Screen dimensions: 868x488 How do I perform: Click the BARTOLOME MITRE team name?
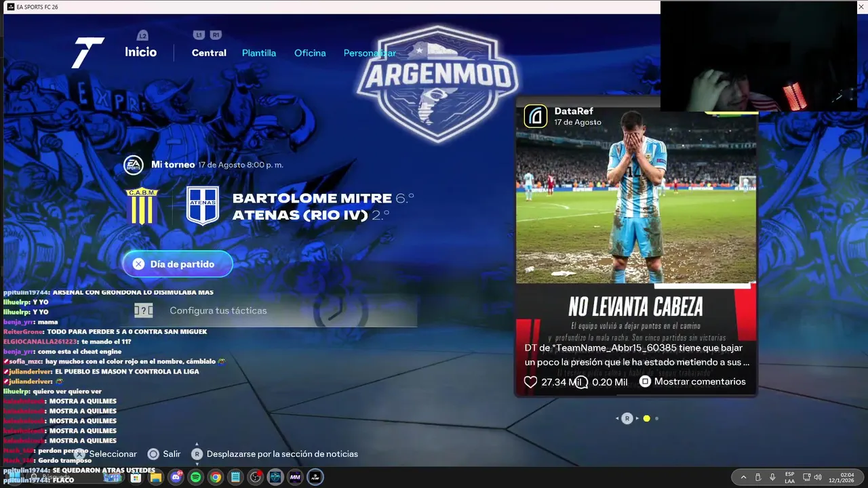point(312,199)
